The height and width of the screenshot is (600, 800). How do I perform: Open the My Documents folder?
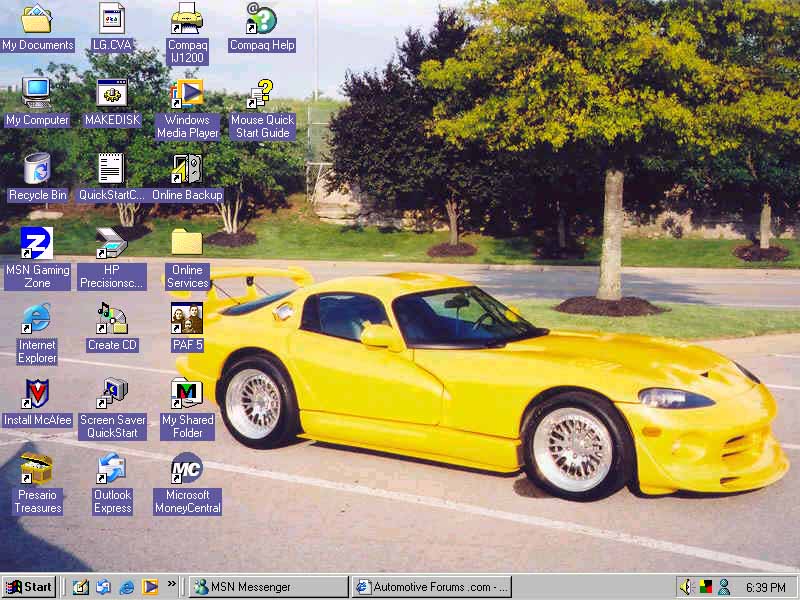pyautogui.click(x=37, y=19)
